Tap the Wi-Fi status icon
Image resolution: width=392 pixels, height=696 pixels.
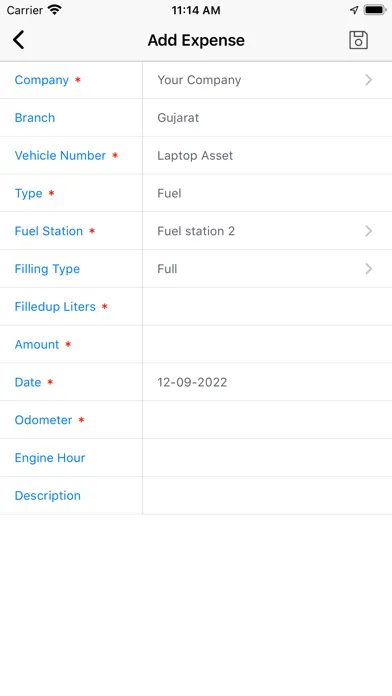click(x=55, y=10)
